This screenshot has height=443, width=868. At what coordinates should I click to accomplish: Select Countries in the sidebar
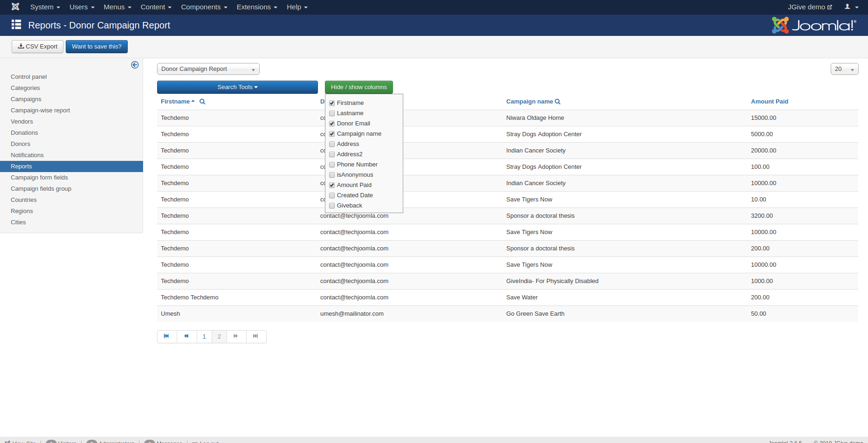[x=24, y=200]
